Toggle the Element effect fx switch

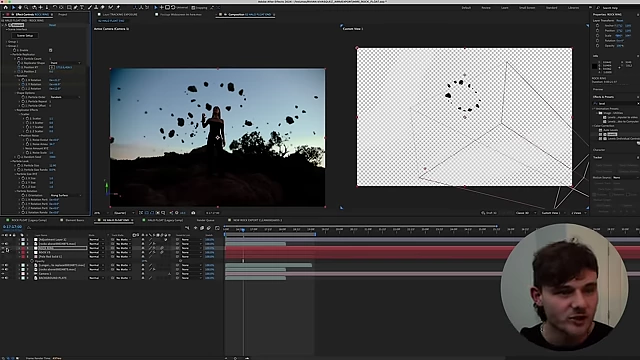pos(6,25)
